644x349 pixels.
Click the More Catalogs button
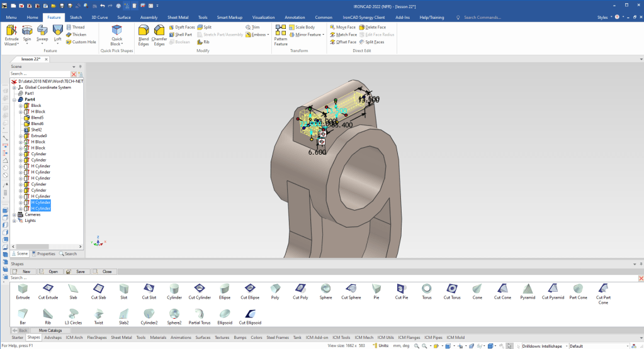coord(51,330)
